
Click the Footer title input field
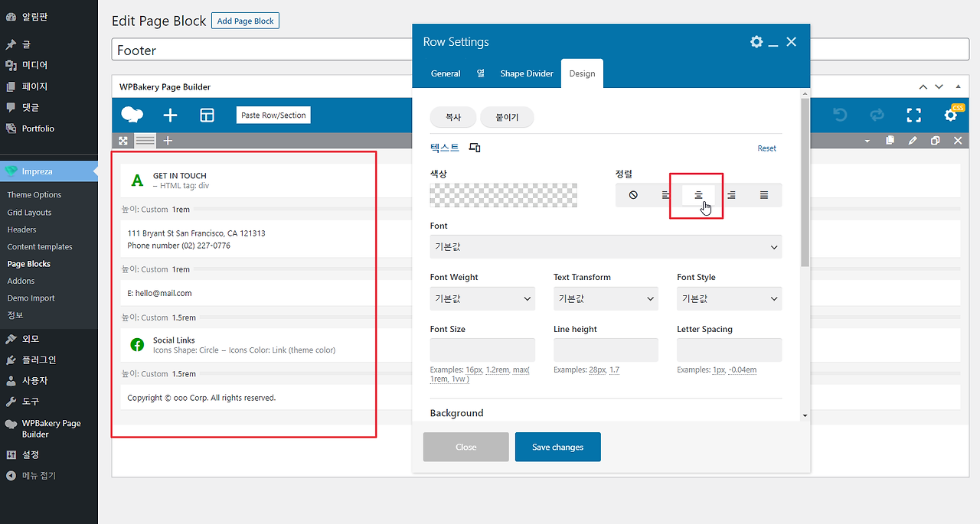tap(262, 50)
